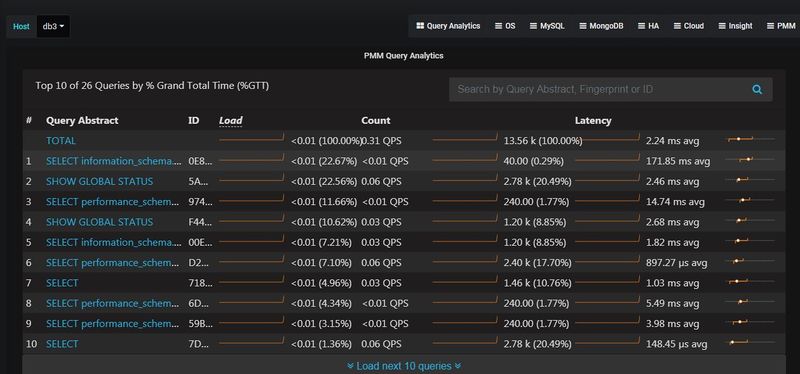Open query 4 SHOW GLOBAL STATUS link
The height and width of the screenshot is (374, 800).
[99, 222]
